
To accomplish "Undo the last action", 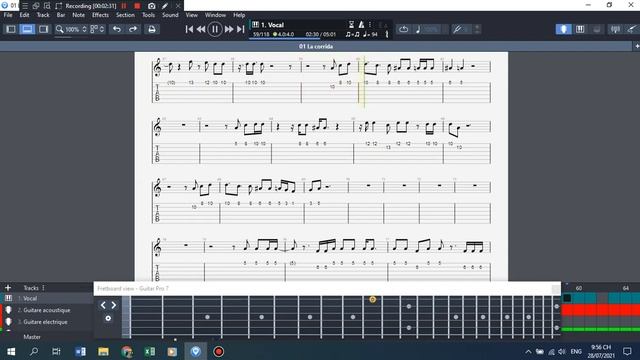I will coord(117,29).
